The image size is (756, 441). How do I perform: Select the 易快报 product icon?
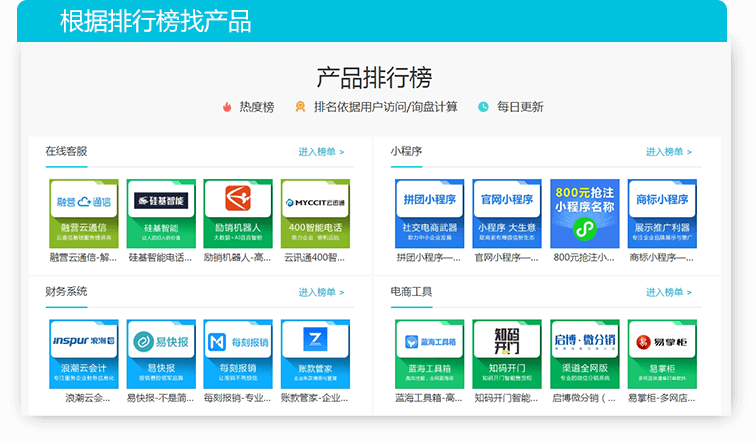coord(161,353)
